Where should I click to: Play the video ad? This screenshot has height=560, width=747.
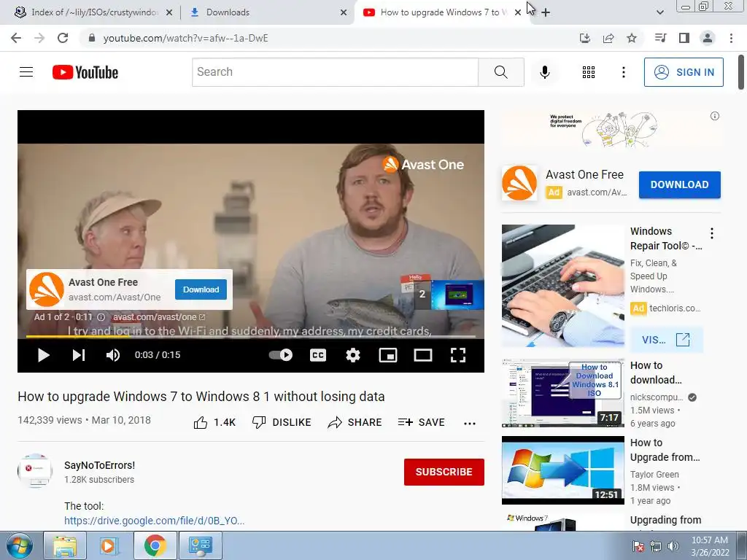43,355
